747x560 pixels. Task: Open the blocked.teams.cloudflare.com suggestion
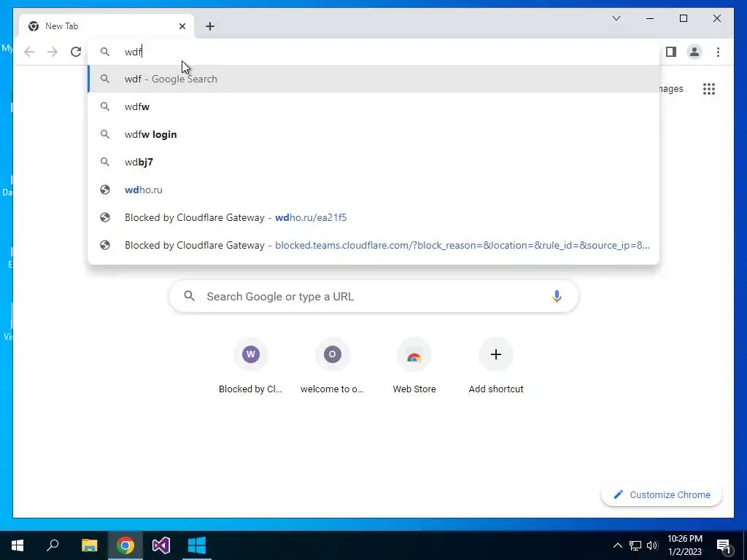[374, 245]
